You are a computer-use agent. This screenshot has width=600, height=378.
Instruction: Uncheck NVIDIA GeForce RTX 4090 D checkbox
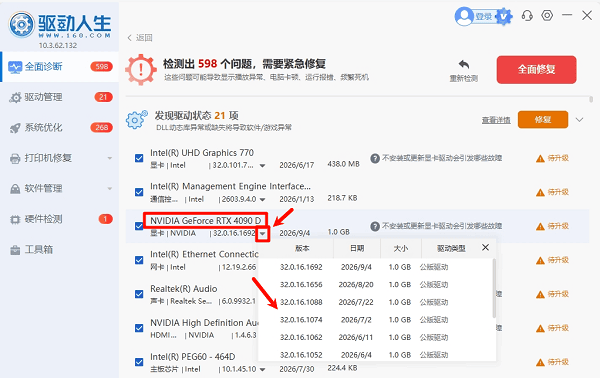click(x=139, y=226)
